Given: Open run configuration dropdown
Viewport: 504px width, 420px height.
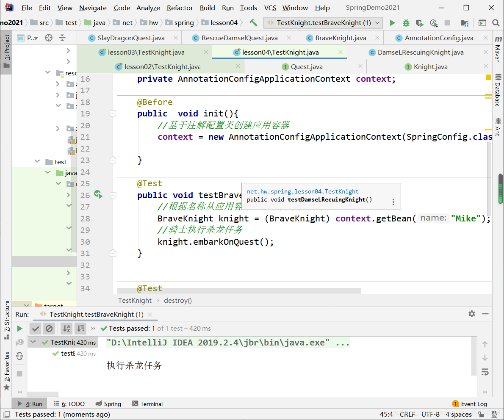Looking at the screenshot, I should [x=378, y=23].
